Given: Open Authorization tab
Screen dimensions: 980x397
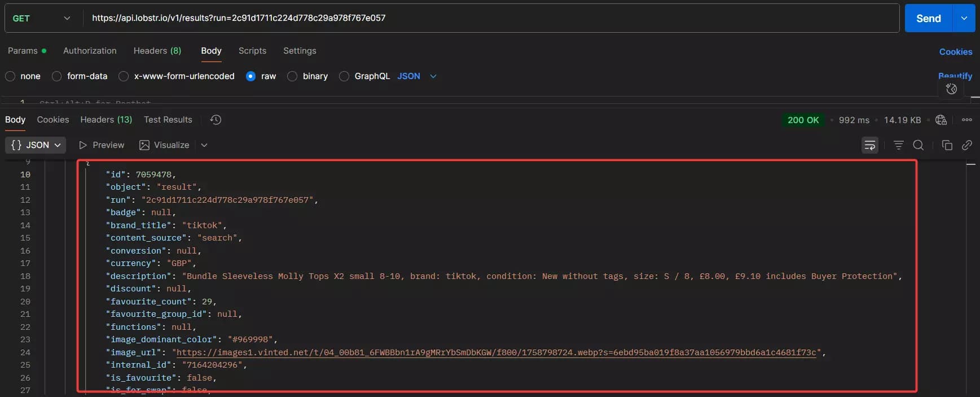Looking at the screenshot, I should (90, 51).
